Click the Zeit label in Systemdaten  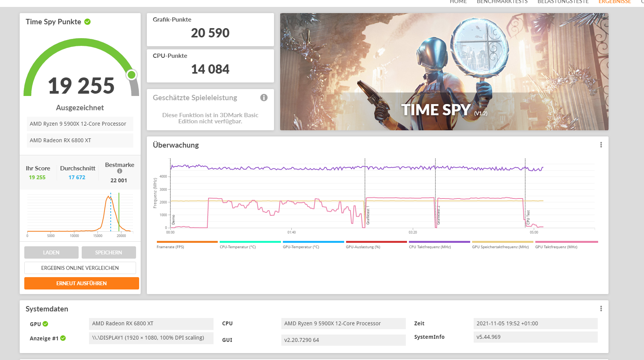click(x=419, y=323)
